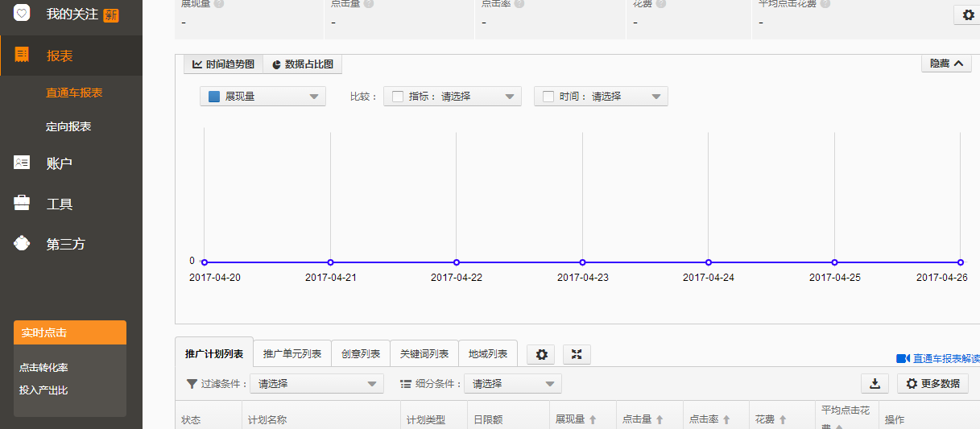Open 投入产出比 link

(43, 390)
